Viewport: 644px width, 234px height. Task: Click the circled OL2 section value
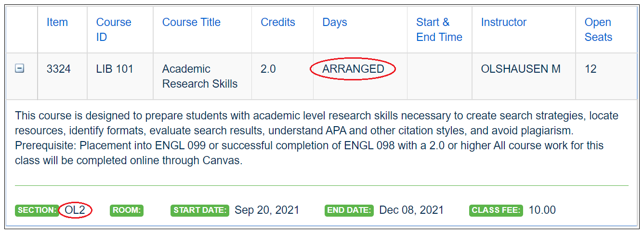click(75, 210)
